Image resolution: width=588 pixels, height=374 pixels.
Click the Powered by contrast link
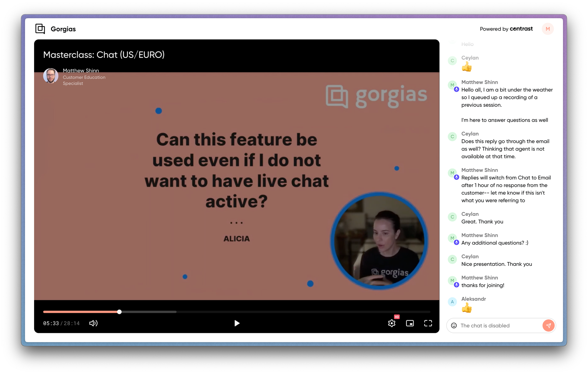pos(506,29)
